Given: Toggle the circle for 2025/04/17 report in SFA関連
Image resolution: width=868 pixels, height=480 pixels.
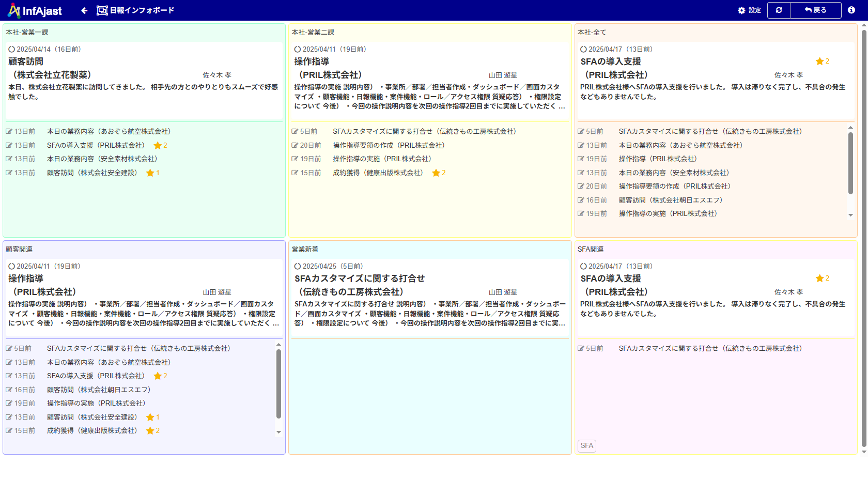Looking at the screenshot, I should point(583,267).
